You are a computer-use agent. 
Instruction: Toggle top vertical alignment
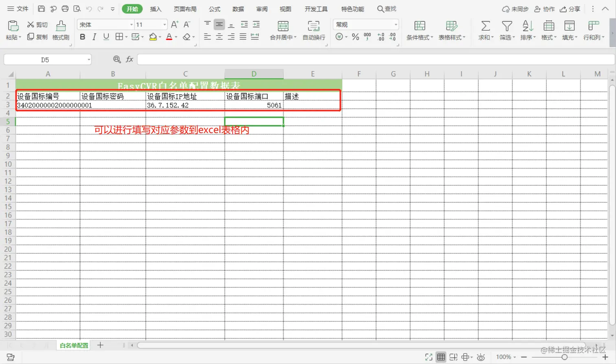(x=207, y=24)
